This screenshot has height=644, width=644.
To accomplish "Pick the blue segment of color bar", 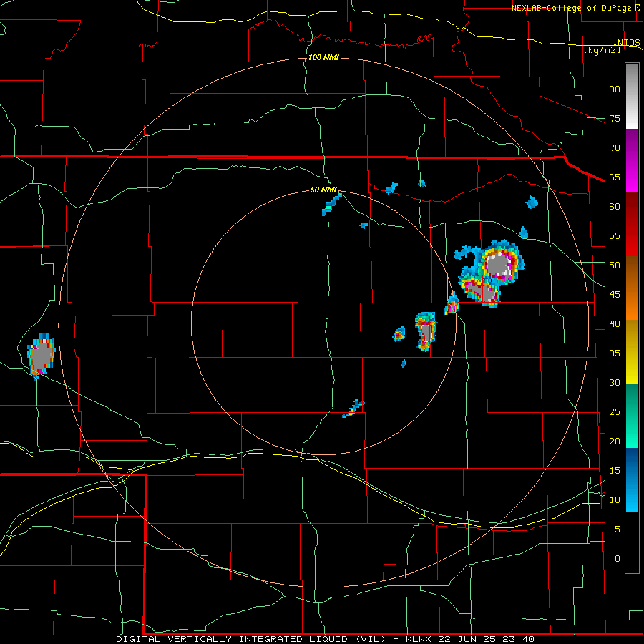I will point(632,479).
